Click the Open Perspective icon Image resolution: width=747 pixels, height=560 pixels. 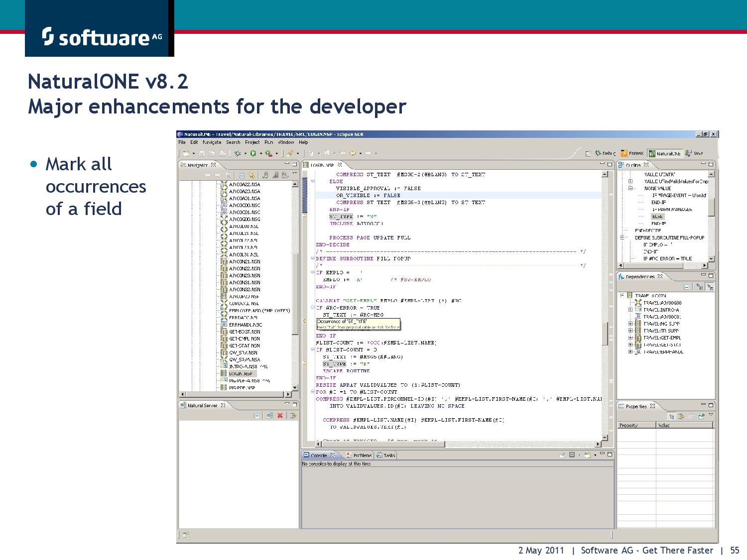pos(588,153)
